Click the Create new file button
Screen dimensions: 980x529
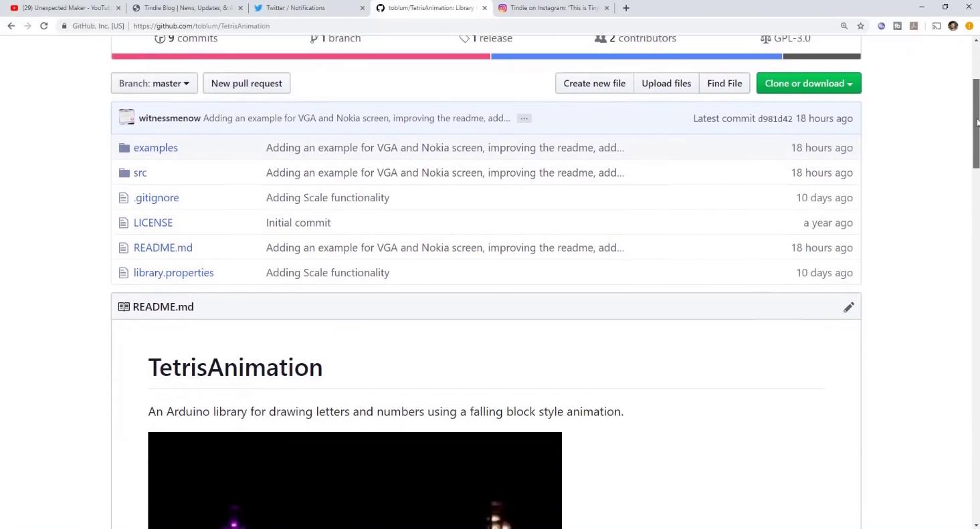click(595, 84)
